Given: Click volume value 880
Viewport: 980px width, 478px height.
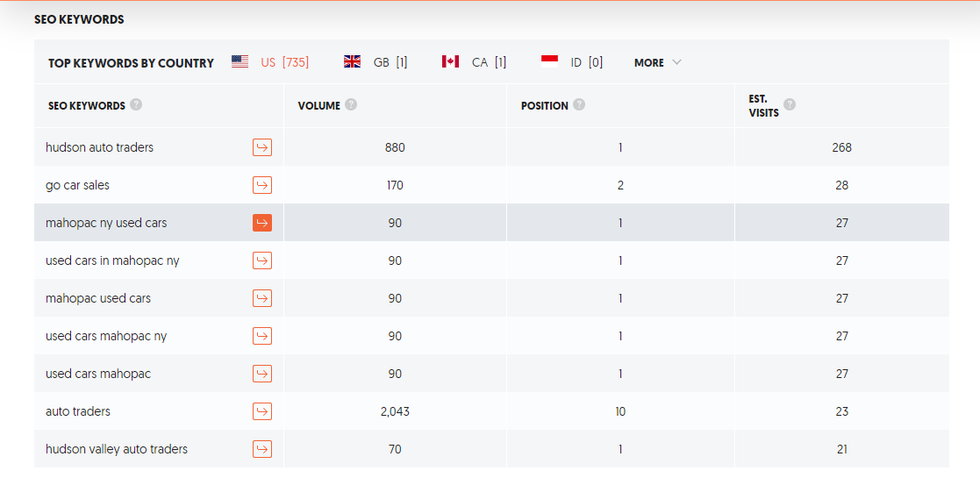Looking at the screenshot, I should click(x=395, y=147).
